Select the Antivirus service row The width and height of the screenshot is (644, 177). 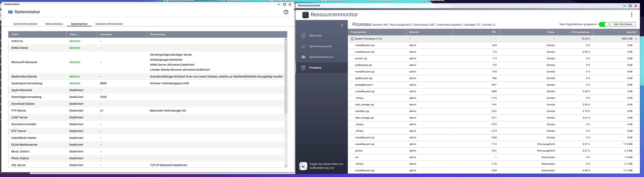(x=146, y=41)
